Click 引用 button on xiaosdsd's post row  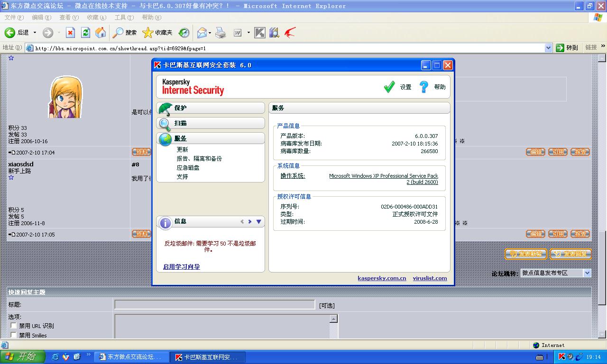pyautogui.click(x=558, y=234)
